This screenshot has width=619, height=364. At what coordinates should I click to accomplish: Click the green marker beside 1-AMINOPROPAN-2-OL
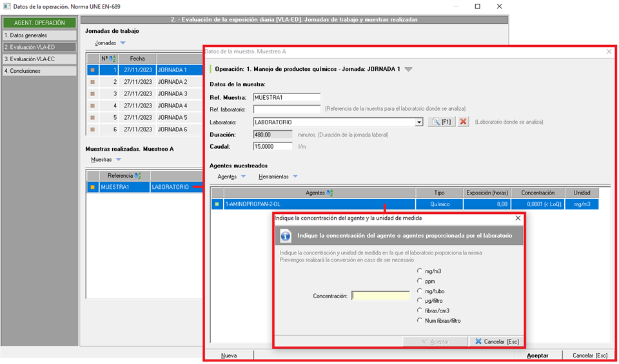pos(217,204)
